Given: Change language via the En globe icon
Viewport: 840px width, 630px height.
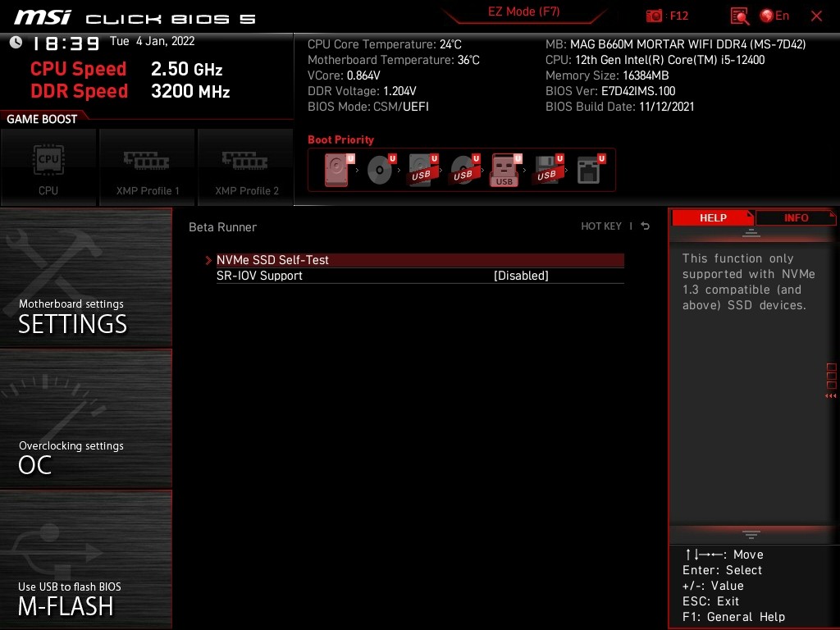Looking at the screenshot, I should point(774,16).
